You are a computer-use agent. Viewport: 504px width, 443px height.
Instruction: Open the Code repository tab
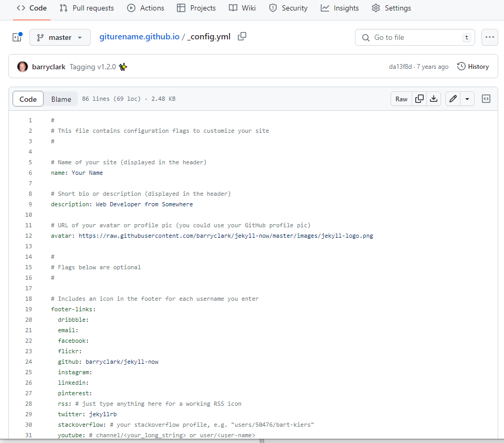[31, 8]
